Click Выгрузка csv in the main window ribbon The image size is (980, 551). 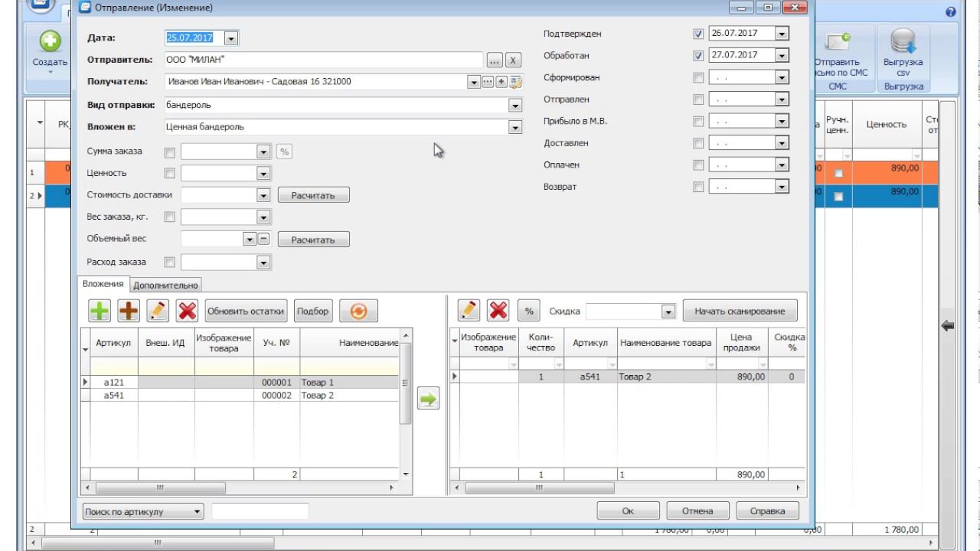point(903,51)
